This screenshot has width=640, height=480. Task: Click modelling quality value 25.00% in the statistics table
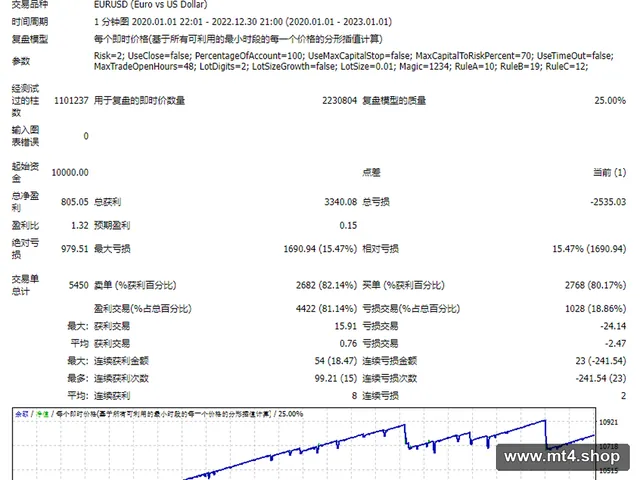coord(610,100)
